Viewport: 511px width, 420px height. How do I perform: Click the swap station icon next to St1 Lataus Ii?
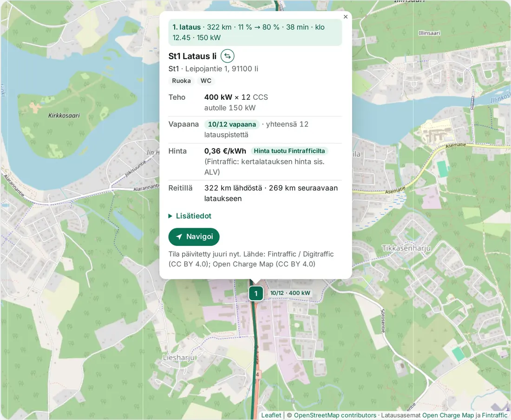228,56
